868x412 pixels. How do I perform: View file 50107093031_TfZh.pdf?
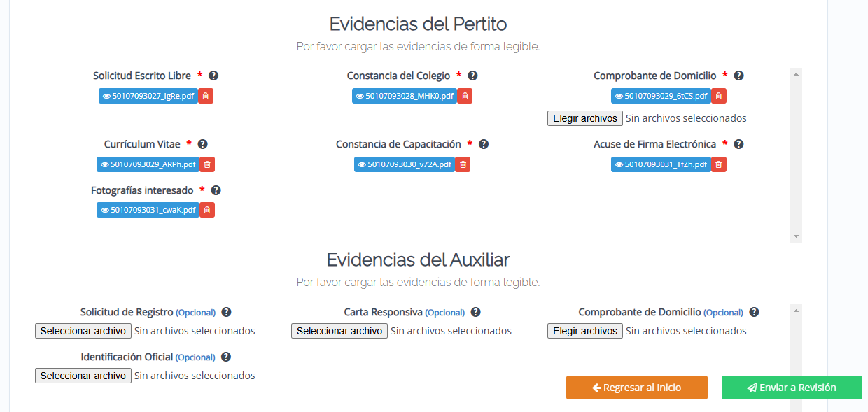661,164
